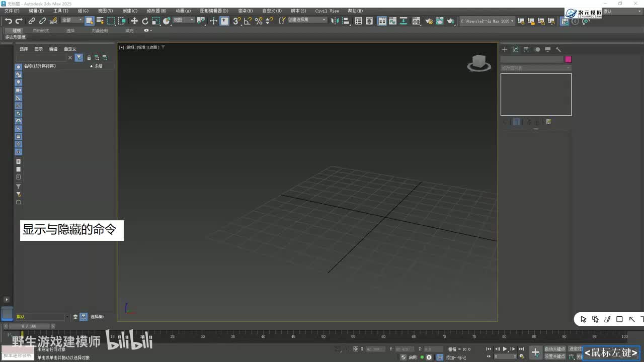Image resolution: width=644 pixels, height=362 pixels.
Task: Open the reference coordinate system 视图 dropdown
Action: (184, 20)
